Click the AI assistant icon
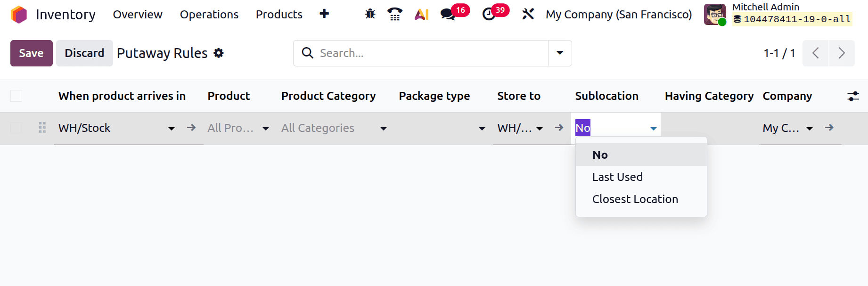 [421, 14]
